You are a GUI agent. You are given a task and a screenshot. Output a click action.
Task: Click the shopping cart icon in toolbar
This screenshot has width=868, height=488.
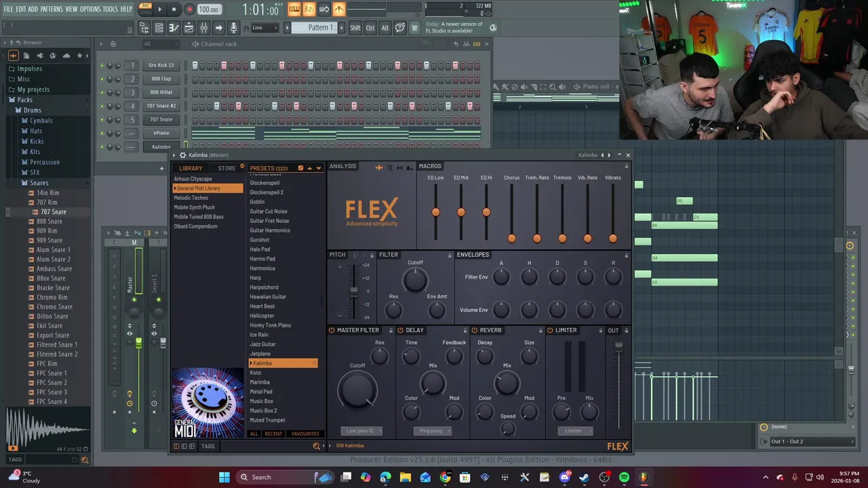pyautogui.click(x=414, y=28)
